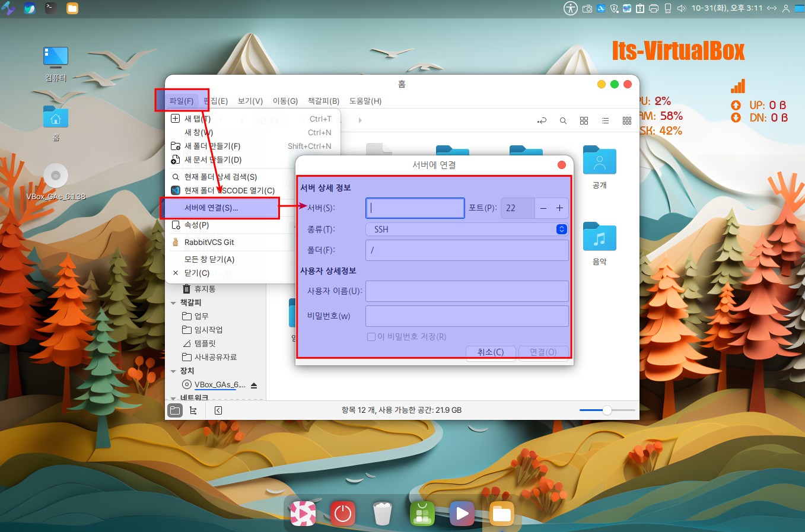This screenshot has height=532, width=805.
Task: Collapse the 네트워크 sidebar section
Action: click(173, 398)
